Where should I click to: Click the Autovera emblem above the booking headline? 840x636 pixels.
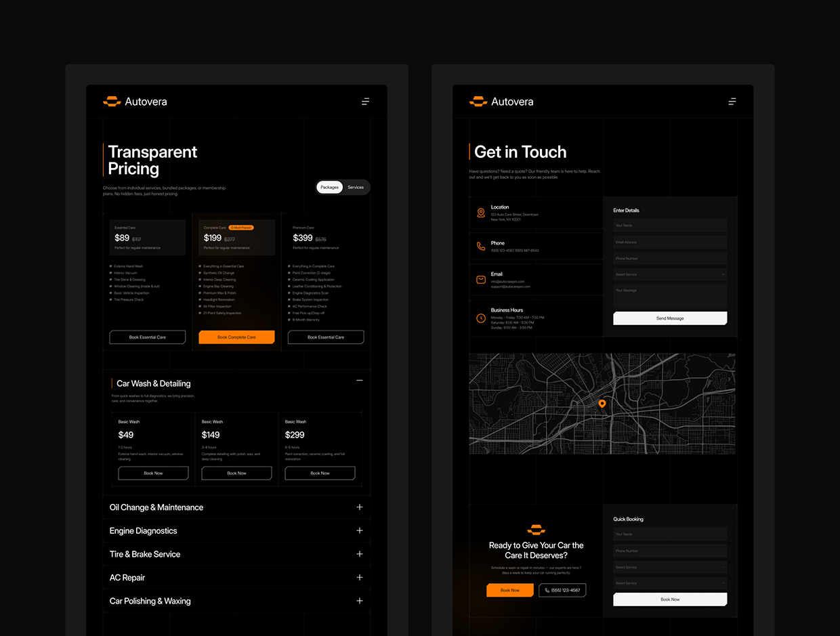point(536,530)
